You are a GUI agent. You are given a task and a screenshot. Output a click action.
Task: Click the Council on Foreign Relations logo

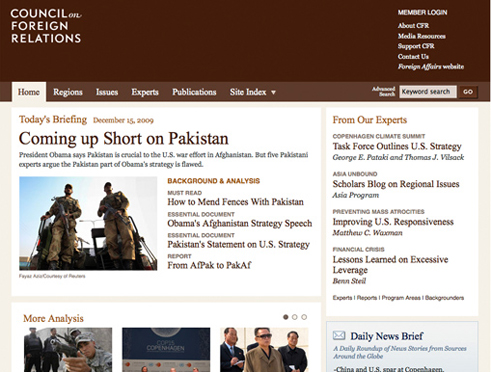pos(46,26)
